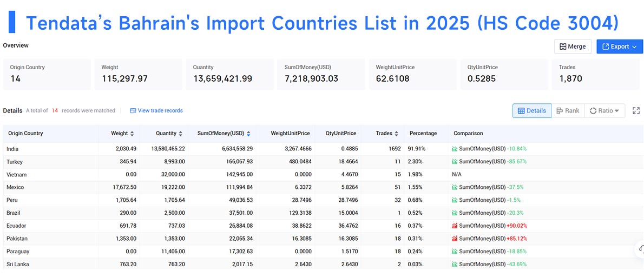The image size is (644, 277).
Task: Select the Mexico row country name
Action: coord(15,187)
